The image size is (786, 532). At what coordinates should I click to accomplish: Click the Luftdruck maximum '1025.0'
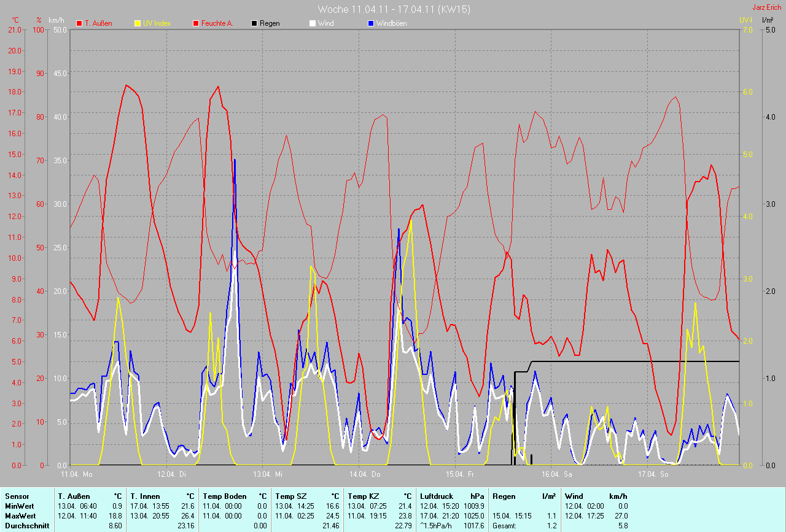pos(474,516)
